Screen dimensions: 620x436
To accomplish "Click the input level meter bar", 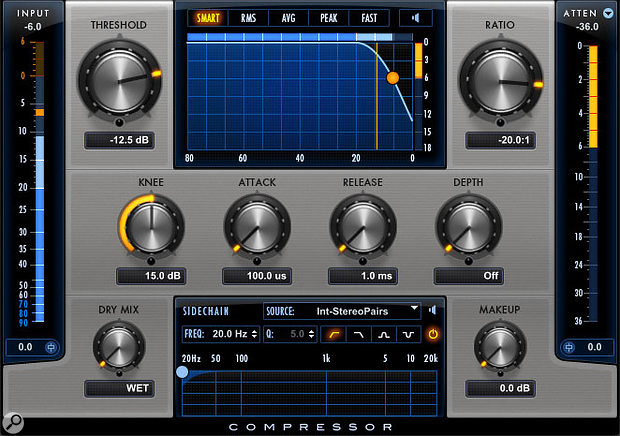I will (40, 182).
